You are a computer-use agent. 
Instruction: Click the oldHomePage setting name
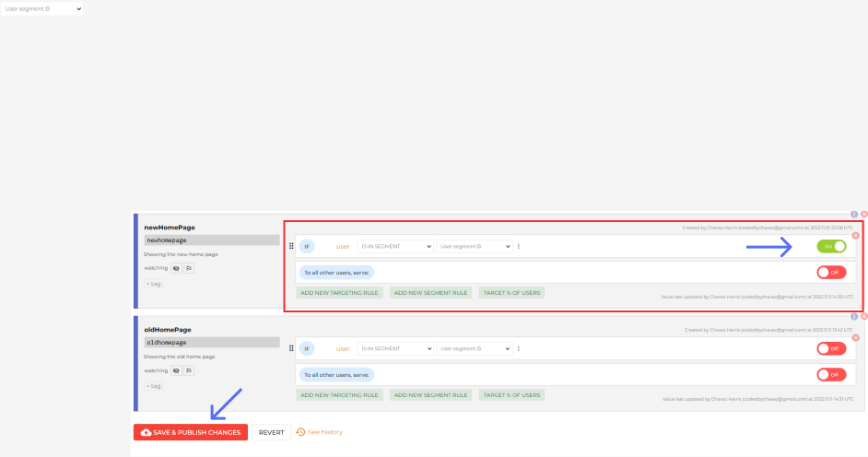[x=168, y=330]
